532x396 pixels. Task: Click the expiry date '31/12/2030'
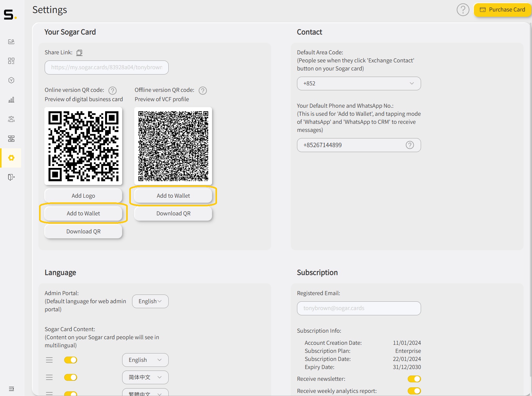[407, 367]
